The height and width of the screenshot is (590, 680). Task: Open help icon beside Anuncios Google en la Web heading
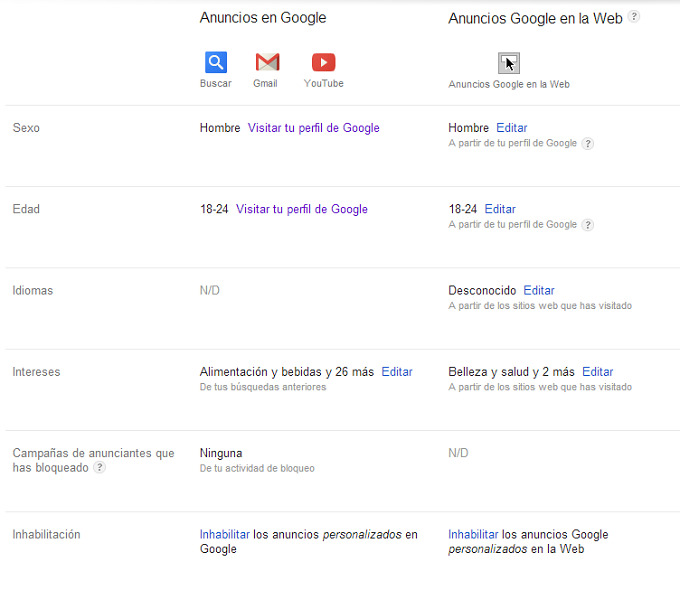pyautogui.click(x=634, y=17)
